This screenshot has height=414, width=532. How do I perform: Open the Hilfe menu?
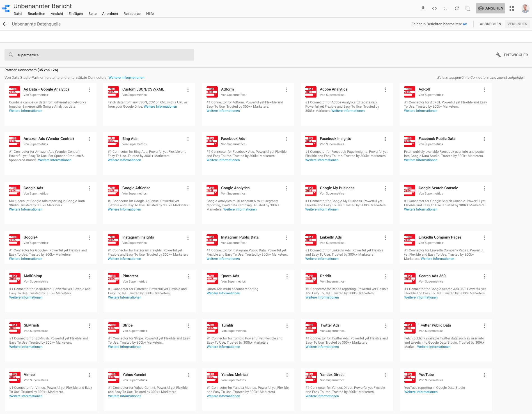point(150,14)
